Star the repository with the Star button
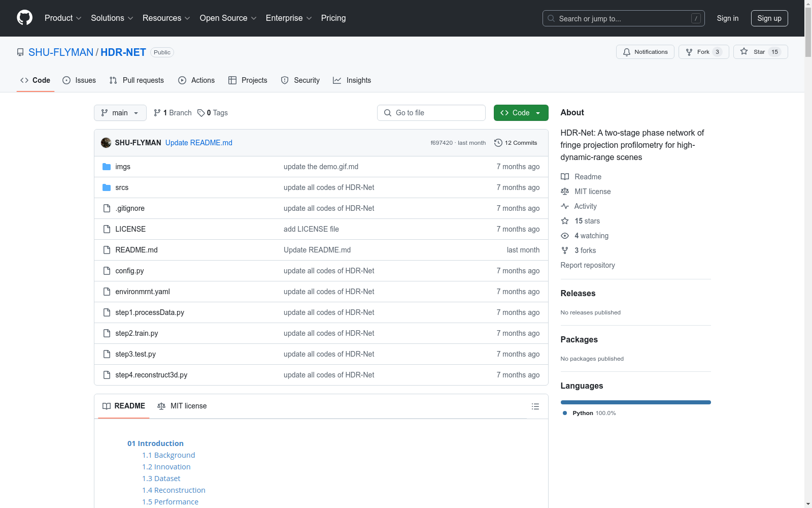This screenshot has width=812, height=508. 760,52
